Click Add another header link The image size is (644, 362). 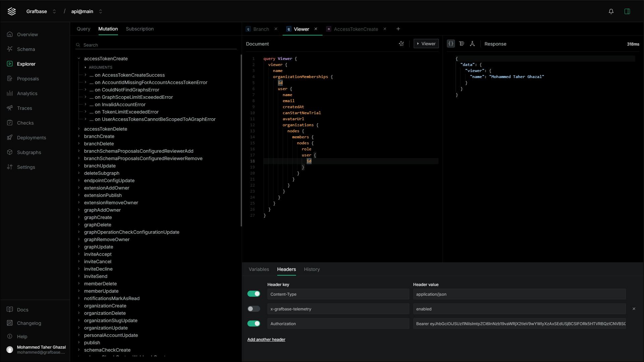click(266, 340)
